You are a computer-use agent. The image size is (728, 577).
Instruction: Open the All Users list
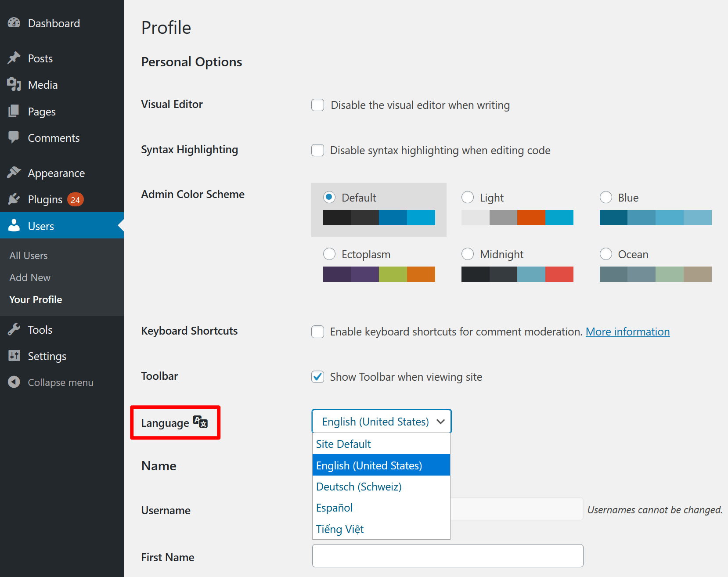click(x=28, y=255)
